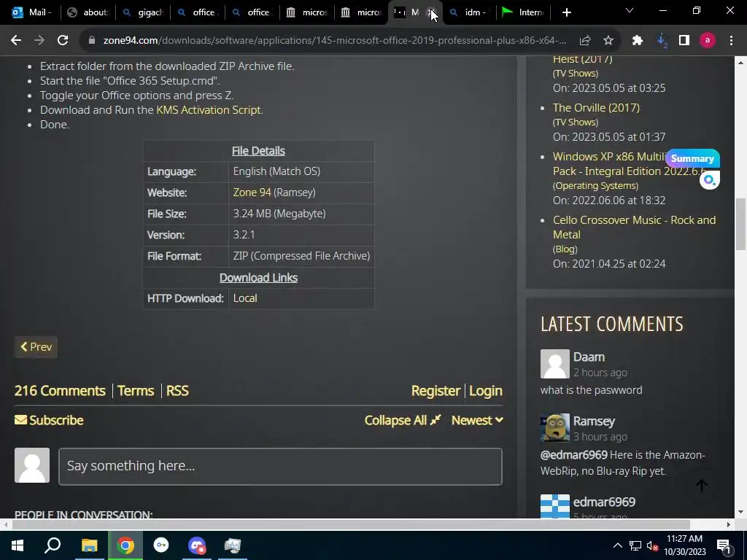Viewport: 747px width, 560px height.
Task: Open the Windows Start menu
Action: pos(18,545)
